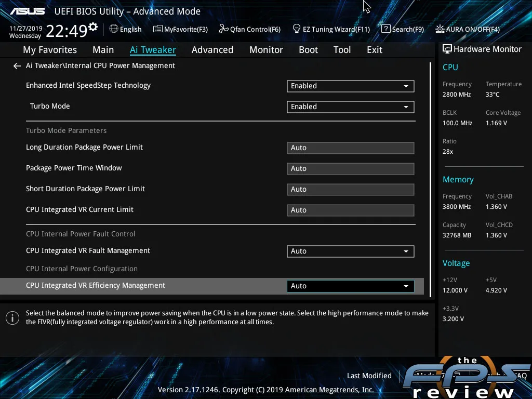Select CPU Integrated VR Current Limit label
The height and width of the screenshot is (399, 532).
point(79,209)
